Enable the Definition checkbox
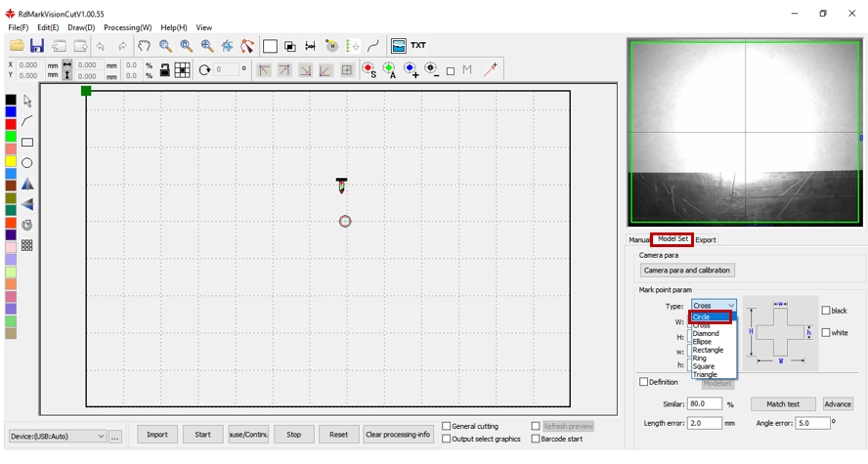Screen dimensions: 868x464 tap(643, 382)
